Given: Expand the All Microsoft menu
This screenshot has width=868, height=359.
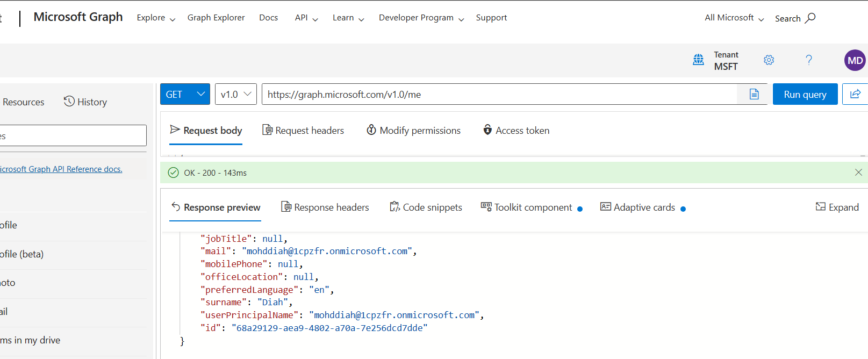Looking at the screenshot, I should [734, 18].
